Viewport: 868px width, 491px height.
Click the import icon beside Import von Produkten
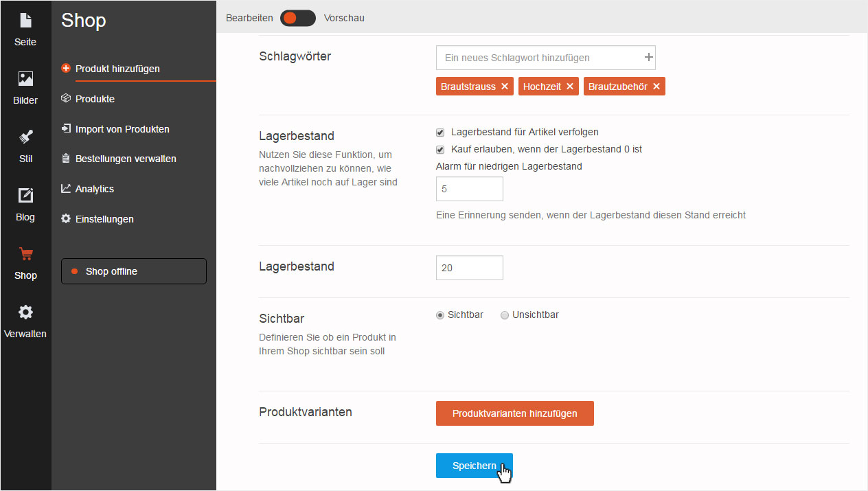(66, 129)
